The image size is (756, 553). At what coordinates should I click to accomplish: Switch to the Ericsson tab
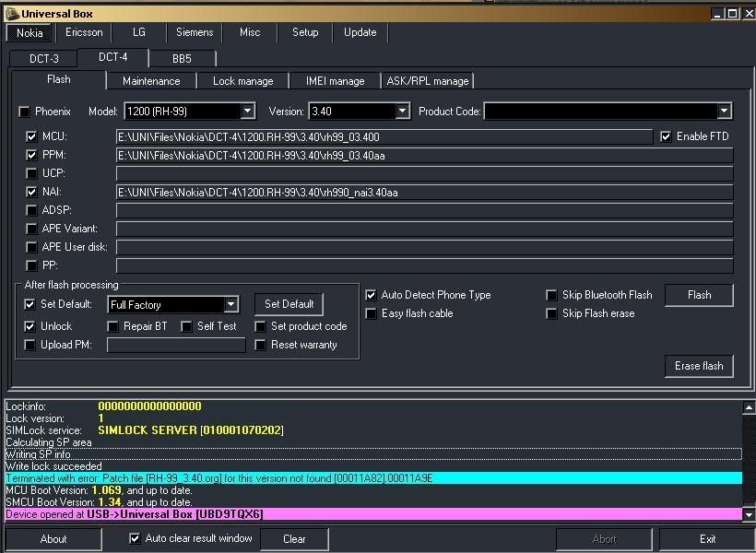(84, 32)
